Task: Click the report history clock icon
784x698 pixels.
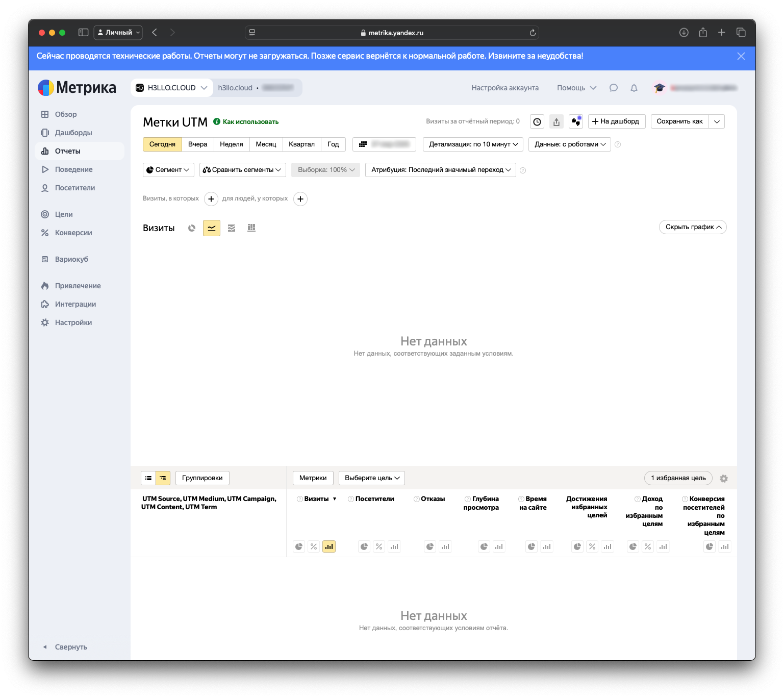Action: click(537, 121)
